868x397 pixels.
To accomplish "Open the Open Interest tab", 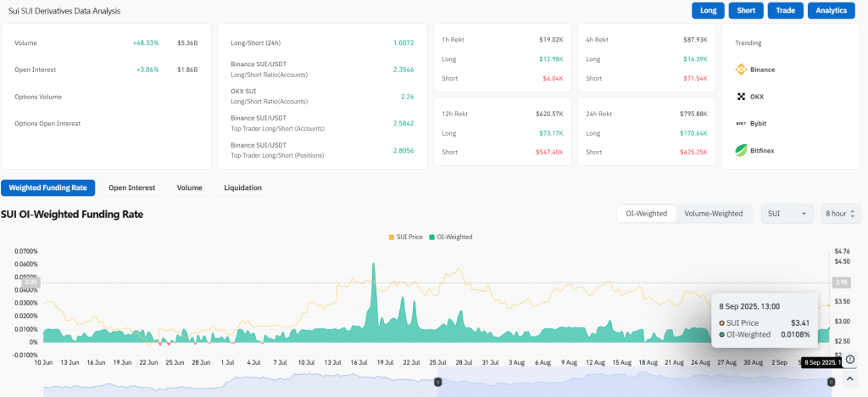I will [x=131, y=187].
